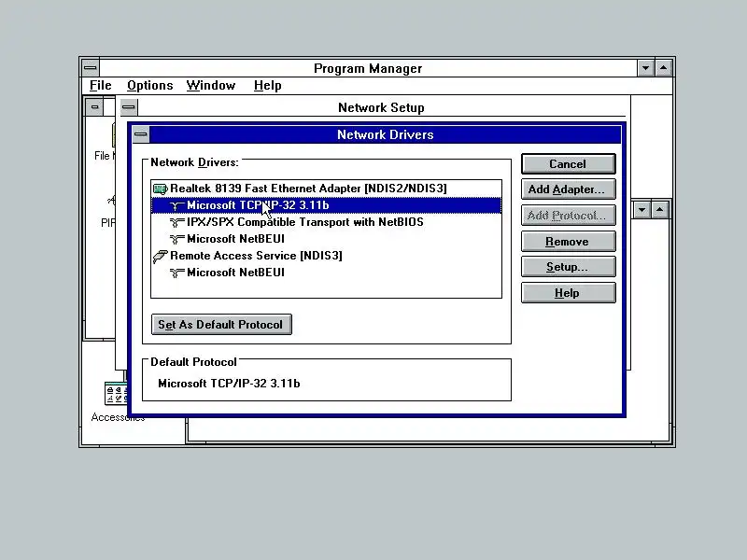This screenshot has width=747, height=560.
Task: Click the protocol icon beside IPX/SPX Compatible Transport
Action: (x=176, y=222)
